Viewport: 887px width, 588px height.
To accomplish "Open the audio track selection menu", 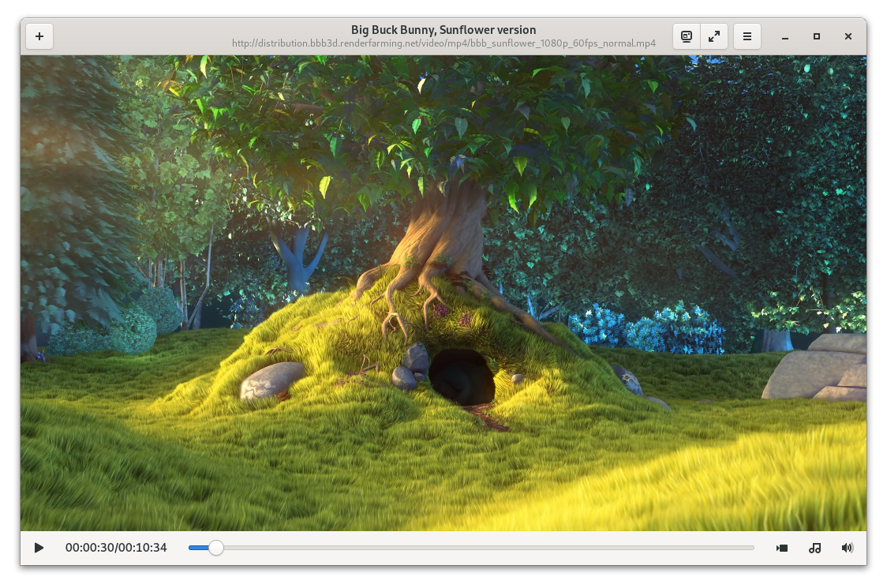I will click(814, 548).
